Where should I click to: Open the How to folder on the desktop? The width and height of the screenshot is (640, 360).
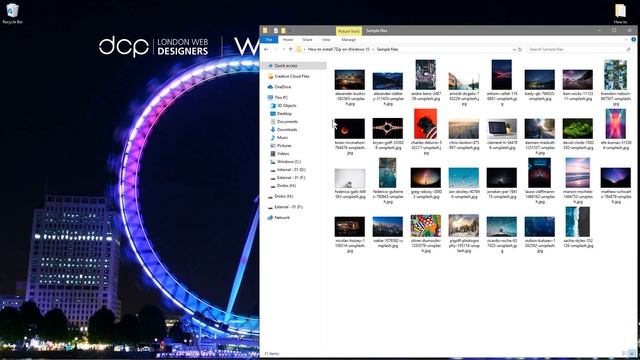[x=620, y=13]
